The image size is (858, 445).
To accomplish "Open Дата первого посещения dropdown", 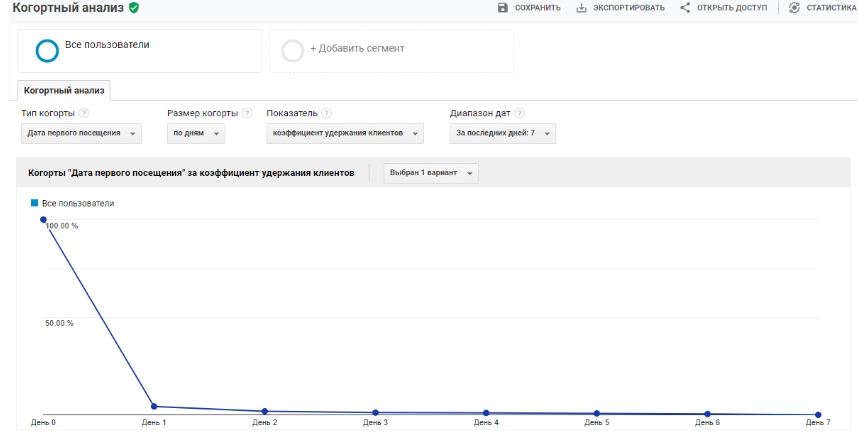I will click(x=81, y=134).
